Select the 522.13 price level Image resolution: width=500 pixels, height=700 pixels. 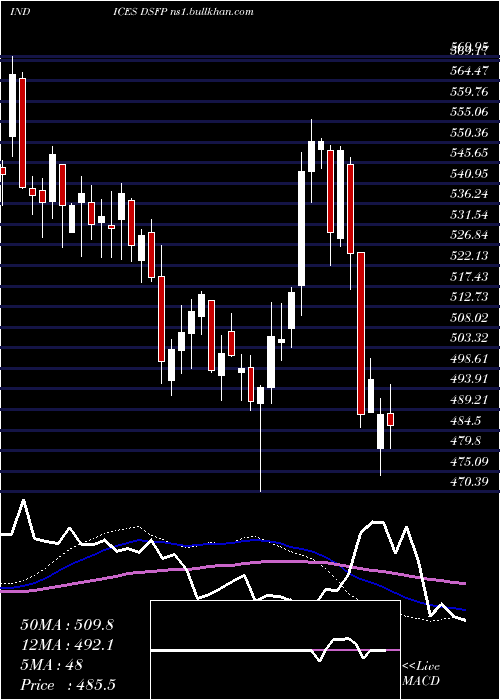point(470,256)
